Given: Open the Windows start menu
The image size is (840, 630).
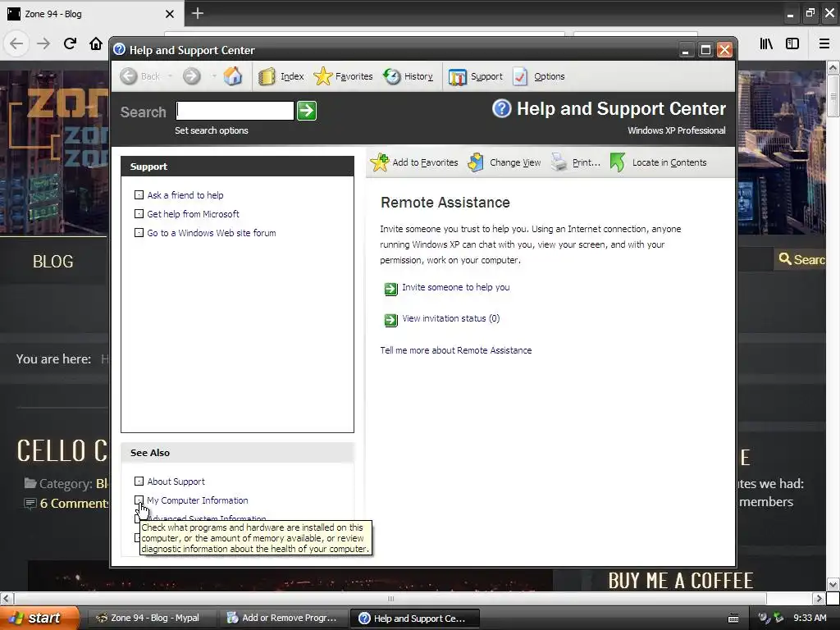Looking at the screenshot, I should (39, 618).
